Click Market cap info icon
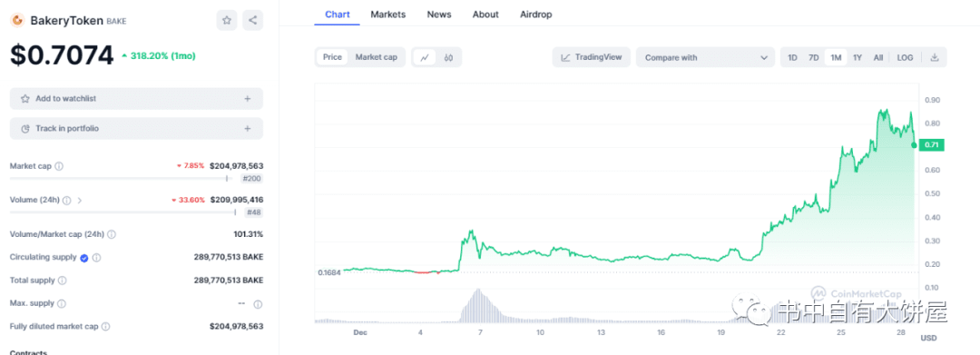980x355 pixels. pos(59,166)
